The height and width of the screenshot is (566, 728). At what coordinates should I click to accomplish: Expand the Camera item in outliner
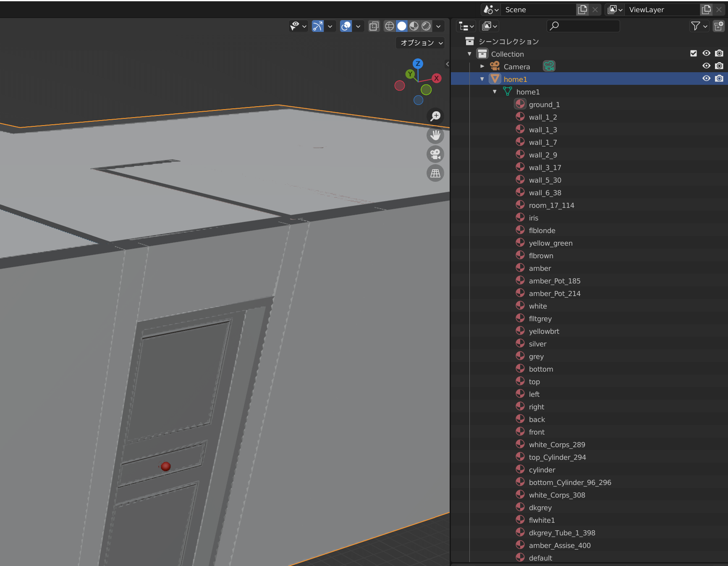[482, 66]
